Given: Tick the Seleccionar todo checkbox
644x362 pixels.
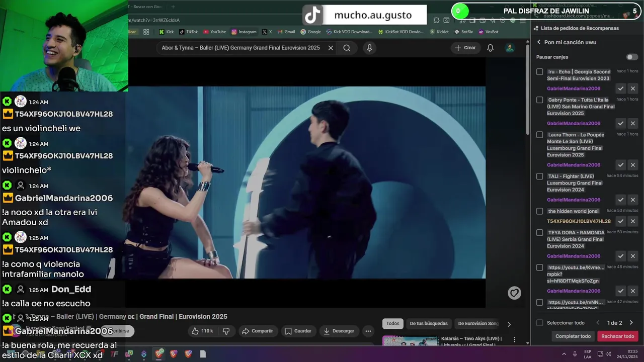Looking at the screenshot, I should 539,323.
